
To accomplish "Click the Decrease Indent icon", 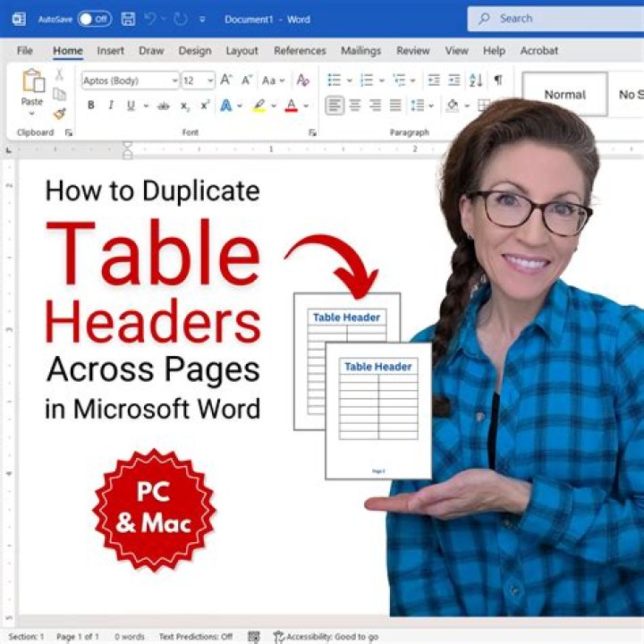I will click(x=434, y=80).
